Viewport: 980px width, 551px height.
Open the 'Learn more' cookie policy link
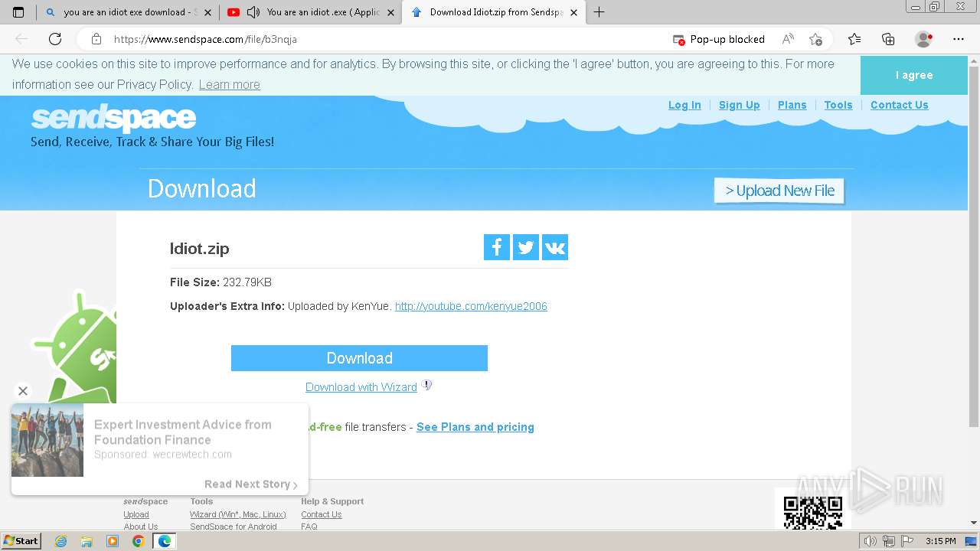229,84
